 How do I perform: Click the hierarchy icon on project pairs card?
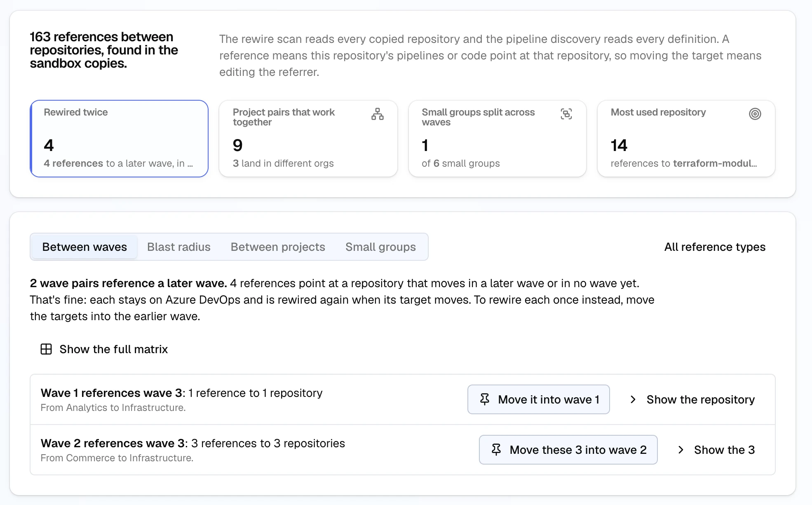tap(377, 114)
